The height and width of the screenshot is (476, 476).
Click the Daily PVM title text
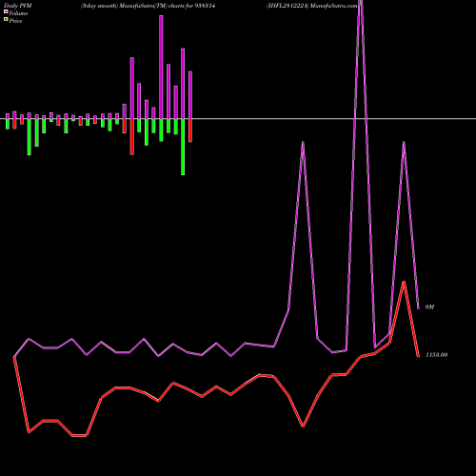click(x=18, y=6)
